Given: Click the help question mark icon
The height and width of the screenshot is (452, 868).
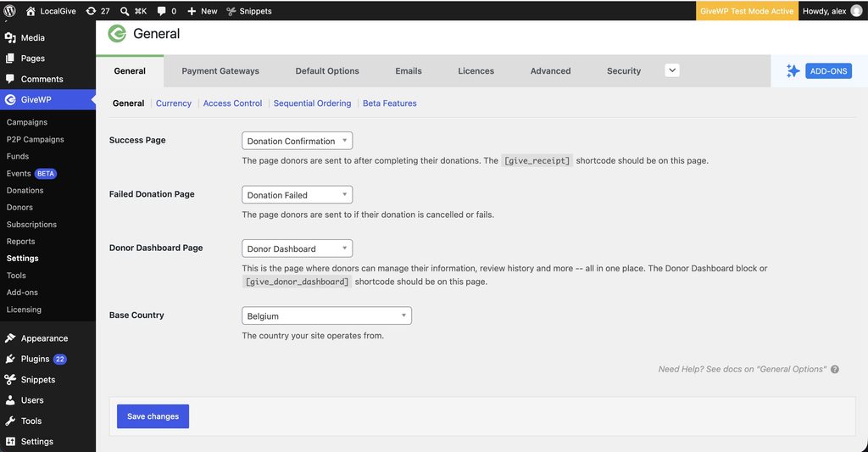Looking at the screenshot, I should (834, 370).
